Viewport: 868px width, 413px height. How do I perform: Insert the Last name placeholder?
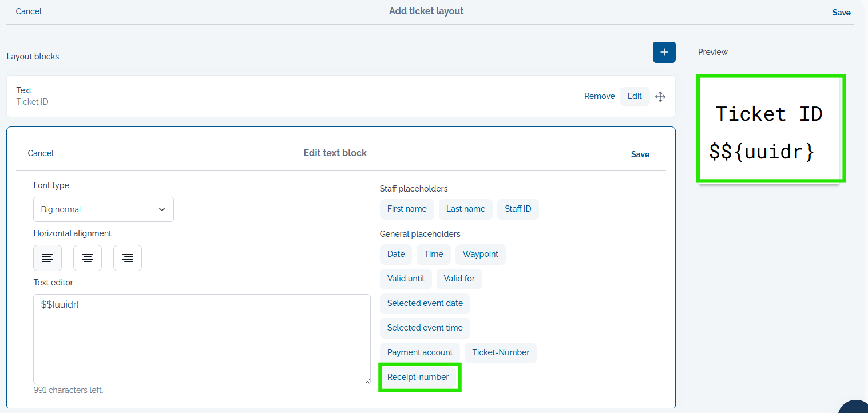click(466, 209)
